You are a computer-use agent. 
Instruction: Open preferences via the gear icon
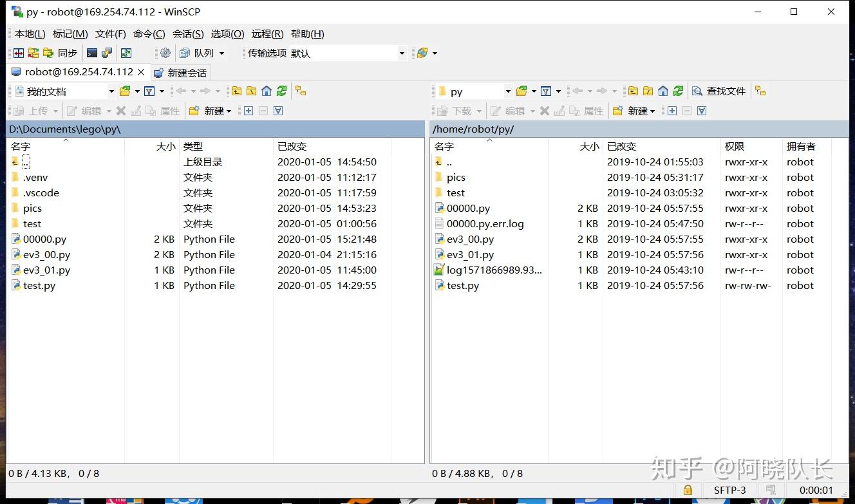pyautogui.click(x=165, y=53)
